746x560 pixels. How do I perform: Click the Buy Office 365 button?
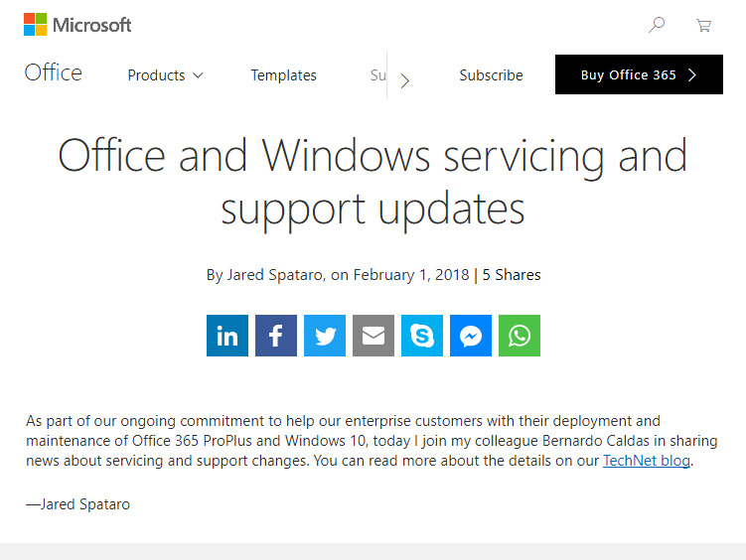click(639, 74)
